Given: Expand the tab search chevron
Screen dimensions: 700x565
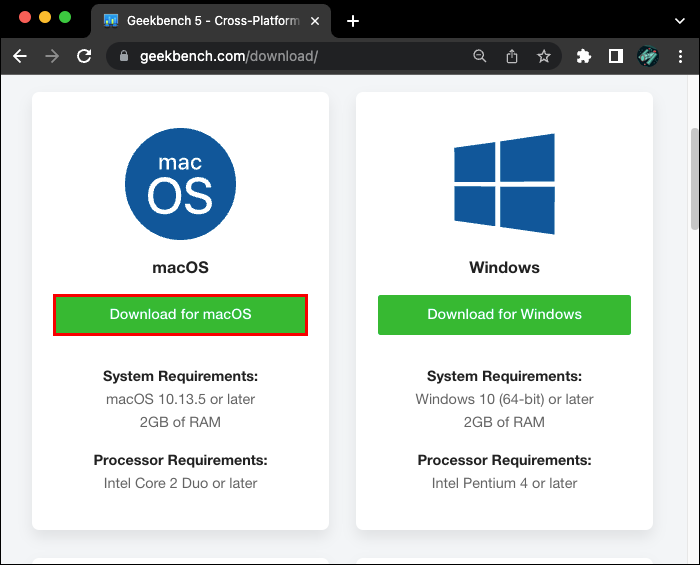Looking at the screenshot, I should click(x=679, y=21).
